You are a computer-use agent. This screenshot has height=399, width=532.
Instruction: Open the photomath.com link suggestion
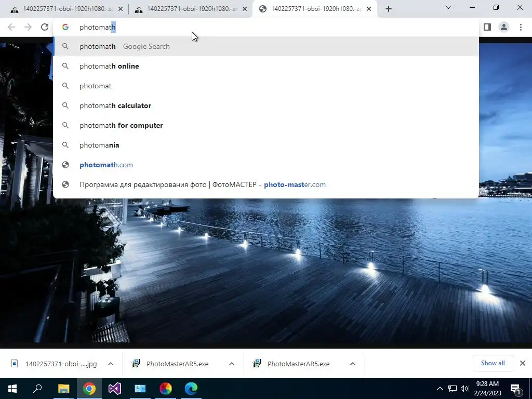click(265, 165)
